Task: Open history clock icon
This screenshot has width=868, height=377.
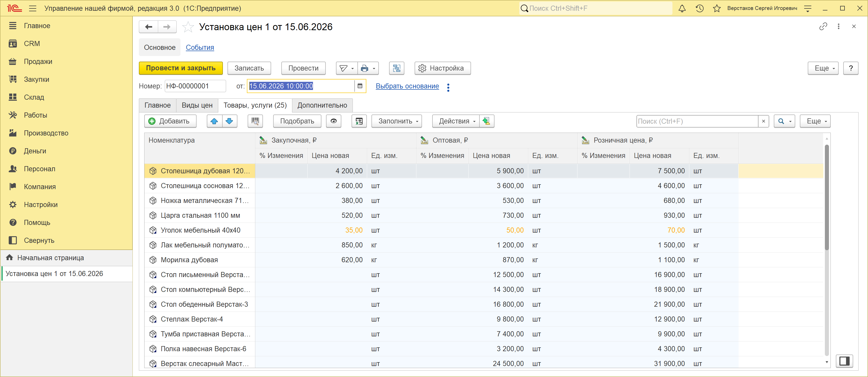Action: pos(700,8)
